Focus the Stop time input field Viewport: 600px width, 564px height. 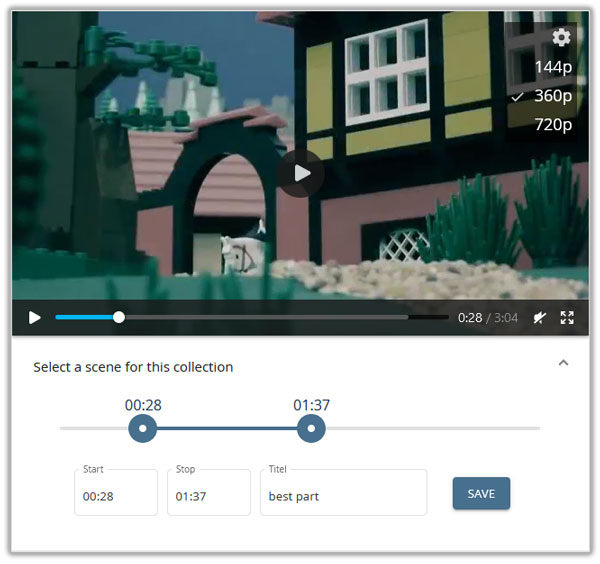tap(209, 492)
